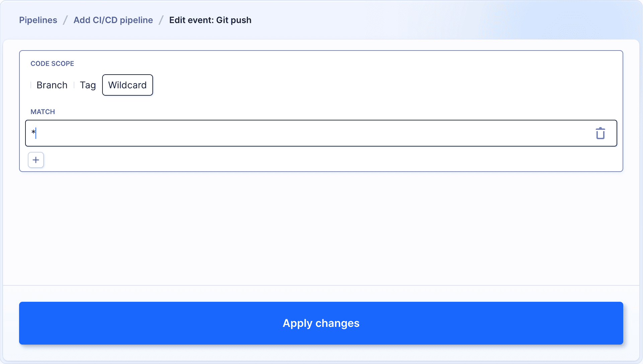Click the divider between Branch and Tag
Viewport: 643px width, 364px height.
tap(74, 85)
